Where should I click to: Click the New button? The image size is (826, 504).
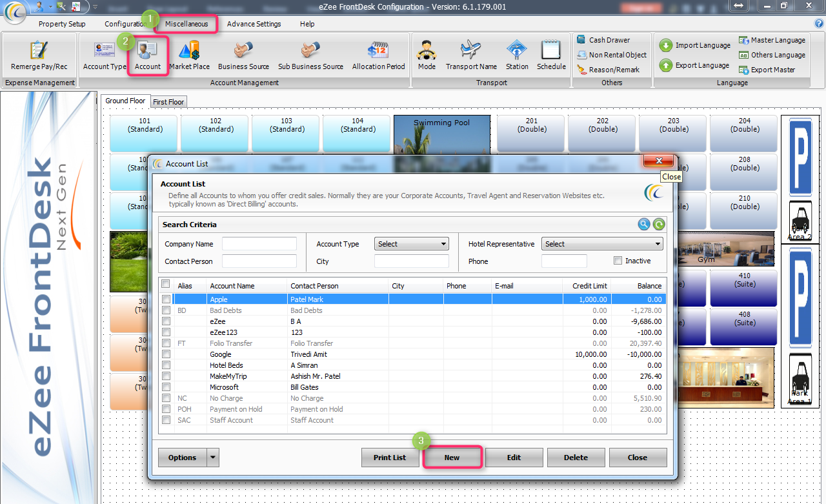[452, 458]
